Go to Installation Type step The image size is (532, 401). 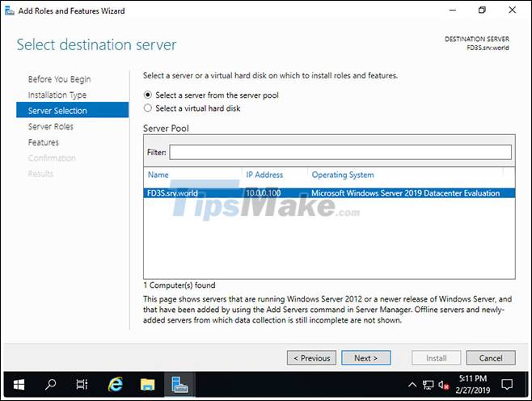pyautogui.click(x=57, y=95)
